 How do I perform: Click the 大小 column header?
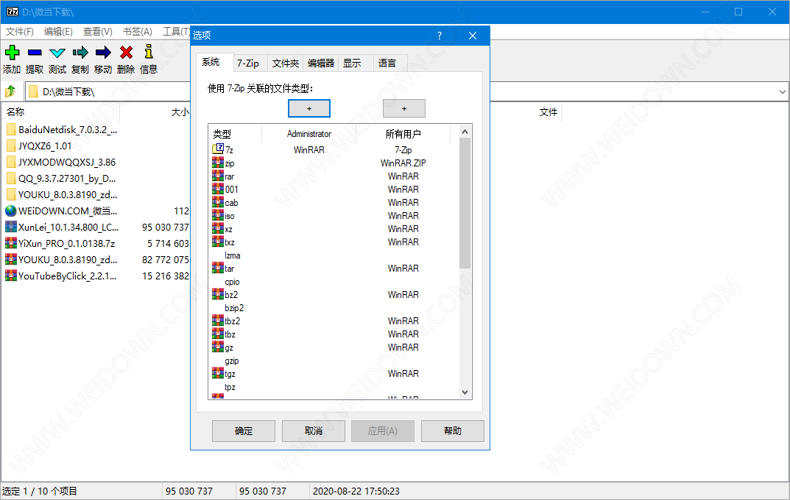click(179, 112)
